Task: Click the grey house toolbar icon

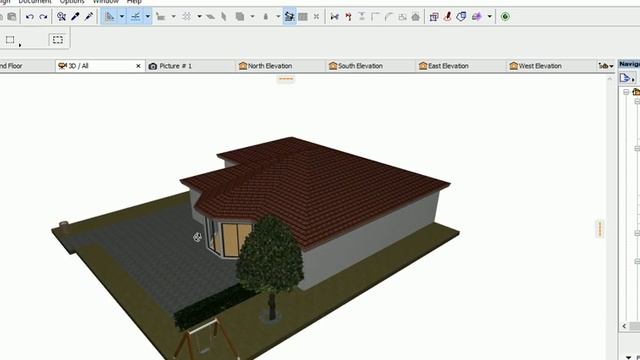Action: tap(416, 17)
